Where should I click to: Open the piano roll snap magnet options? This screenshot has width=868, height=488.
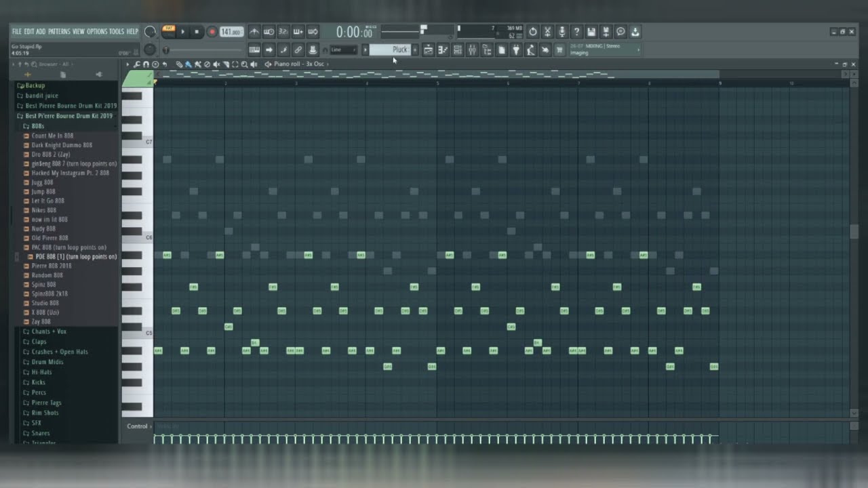pos(146,64)
